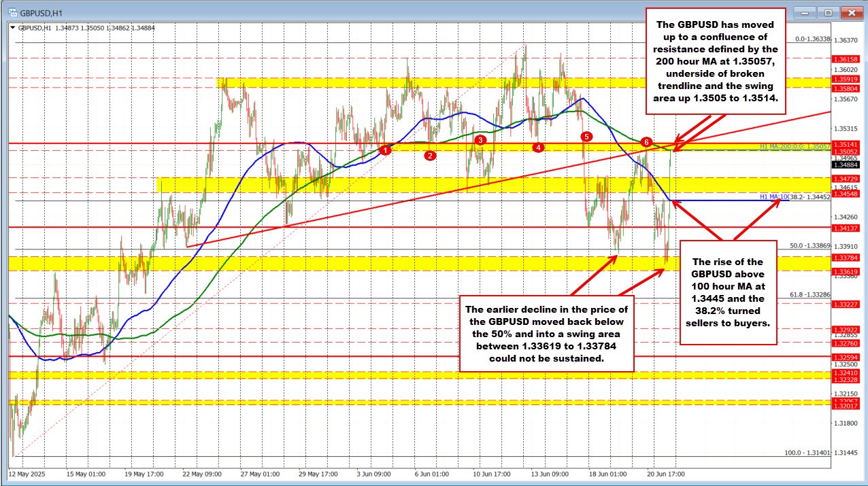868x486 pixels.
Task: Select the GBPUSD,H1 title bar tab
Action: pyautogui.click(x=41, y=12)
